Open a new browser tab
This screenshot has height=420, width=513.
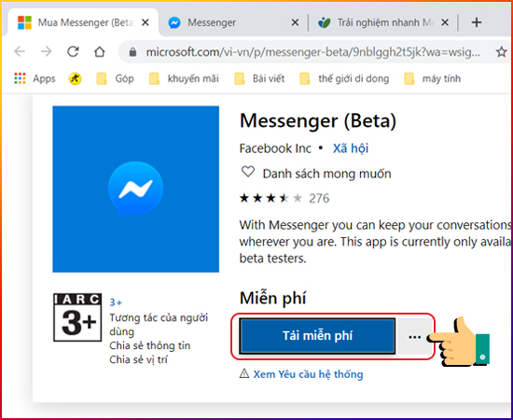tap(477, 22)
